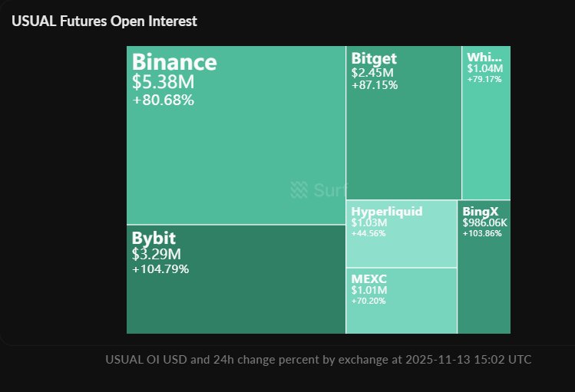Screen dimensions: 575x392
Task: Click Bybit's +104.79% change text
Action: (x=160, y=269)
